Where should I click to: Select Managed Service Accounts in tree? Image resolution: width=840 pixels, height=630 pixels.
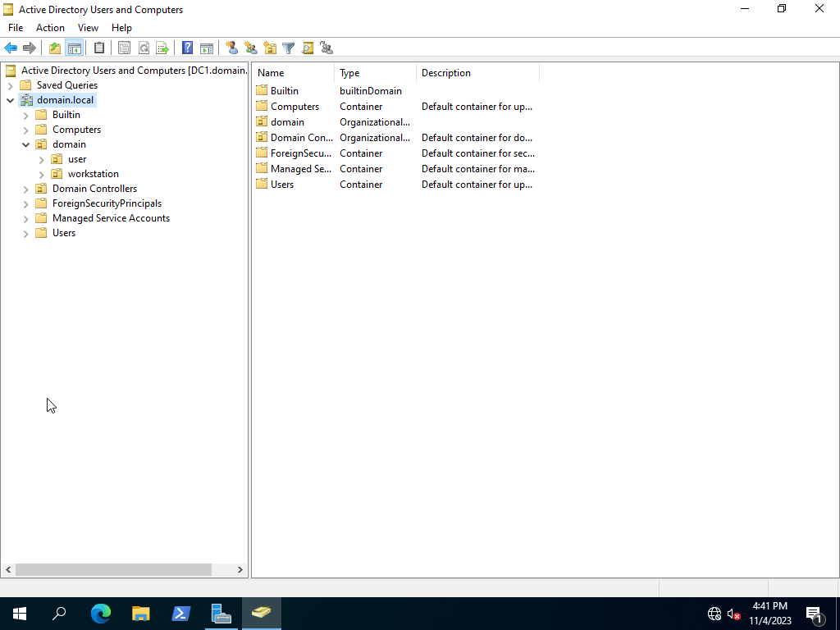(x=111, y=218)
